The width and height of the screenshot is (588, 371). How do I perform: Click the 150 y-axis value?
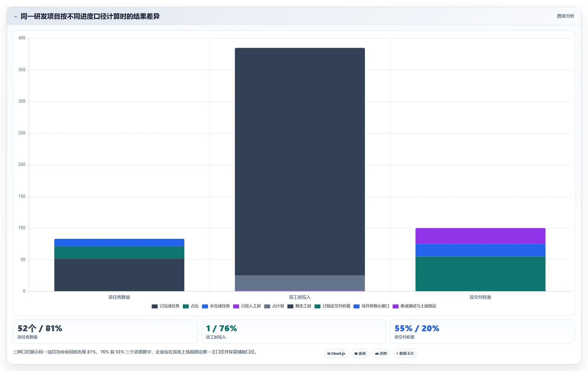[x=22, y=196]
